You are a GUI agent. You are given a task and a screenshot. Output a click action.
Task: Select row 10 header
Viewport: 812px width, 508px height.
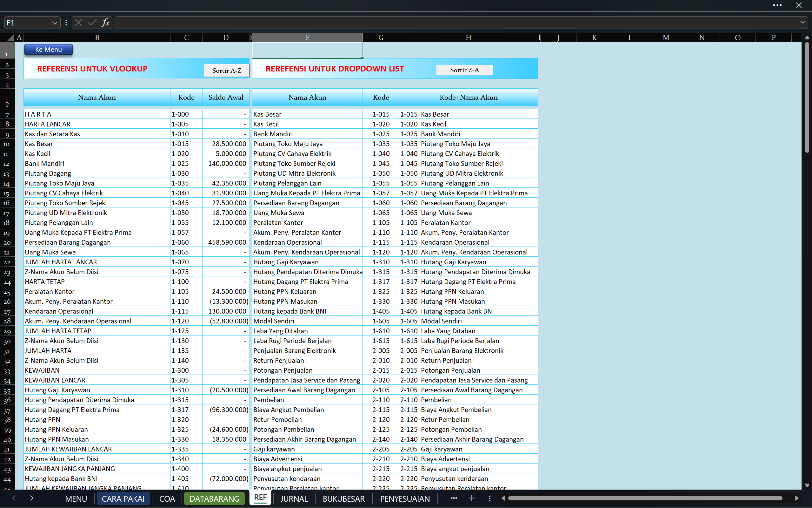[7, 144]
